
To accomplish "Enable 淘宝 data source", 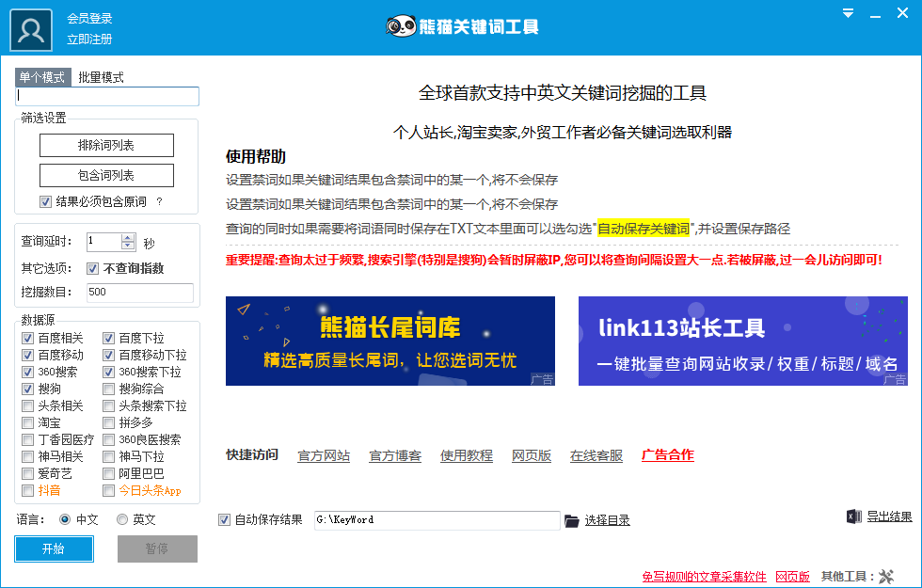I will point(27,422).
